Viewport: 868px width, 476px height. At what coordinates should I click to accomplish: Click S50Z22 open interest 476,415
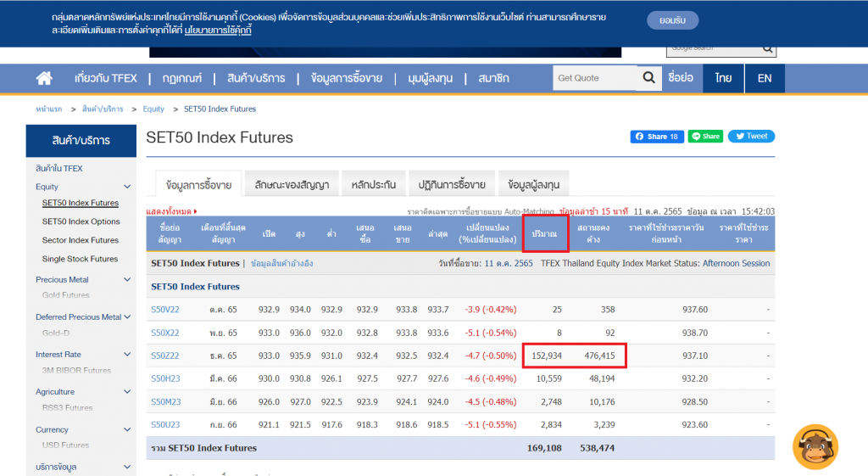[599, 356]
